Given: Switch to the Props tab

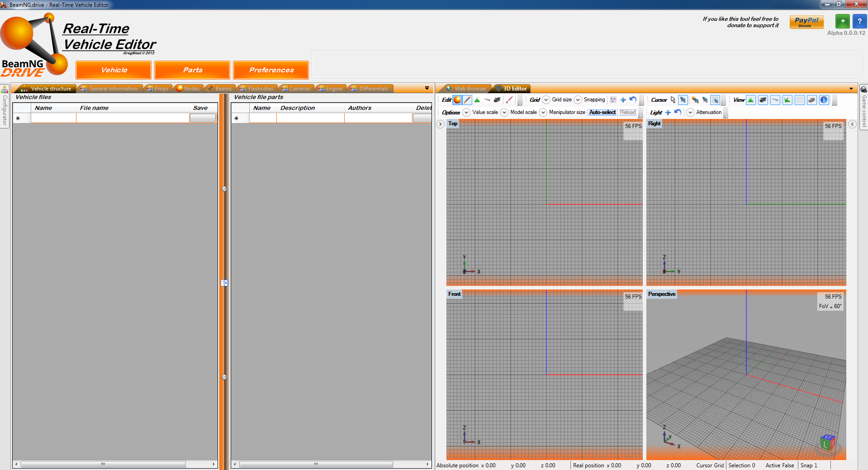Looking at the screenshot, I should click(157, 89).
